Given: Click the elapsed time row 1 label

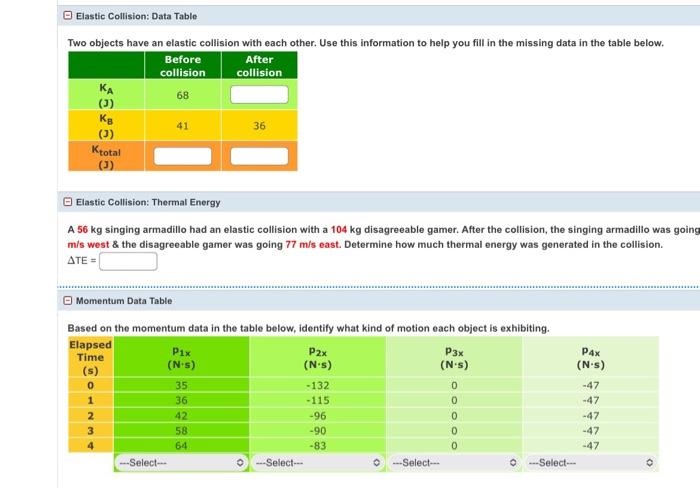Looking at the screenshot, I should (90, 400).
